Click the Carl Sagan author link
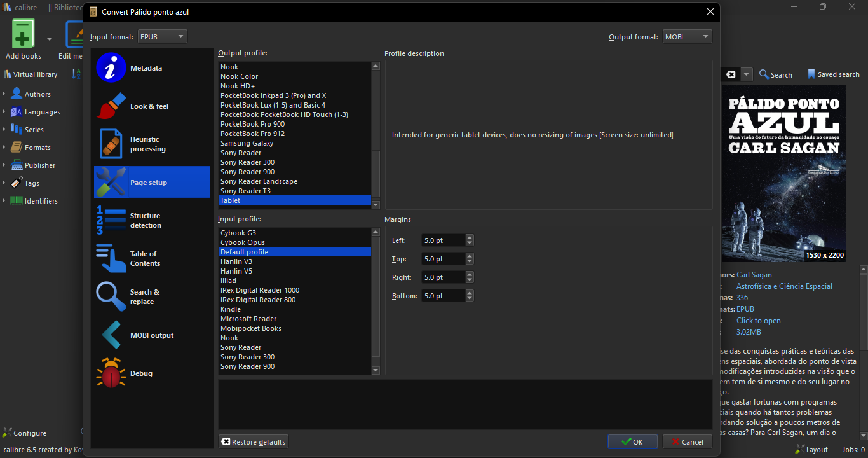Screen dimensions: 868x458 pos(754,275)
